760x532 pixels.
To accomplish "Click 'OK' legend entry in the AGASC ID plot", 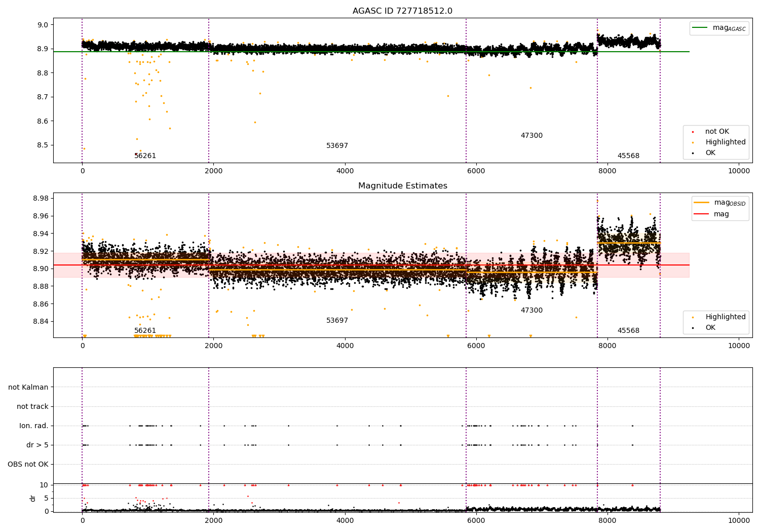I will pyautogui.click(x=710, y=153).
